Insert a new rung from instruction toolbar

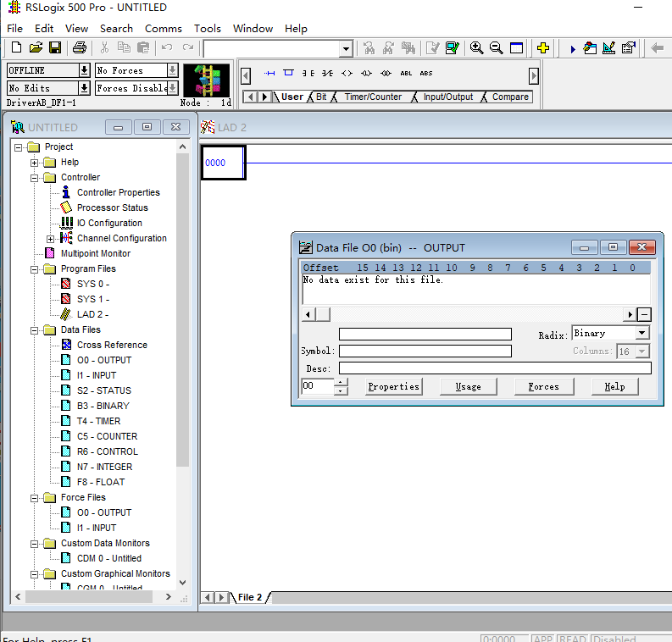[x=269, y=74]
